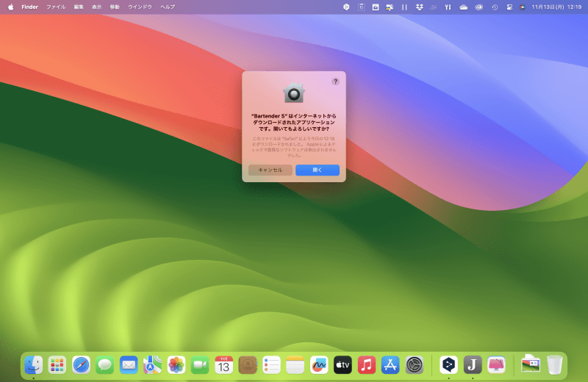Screen dimensions: 588x382
Task: Open the Trash in the Dock
Action: (x=555, y=365)
